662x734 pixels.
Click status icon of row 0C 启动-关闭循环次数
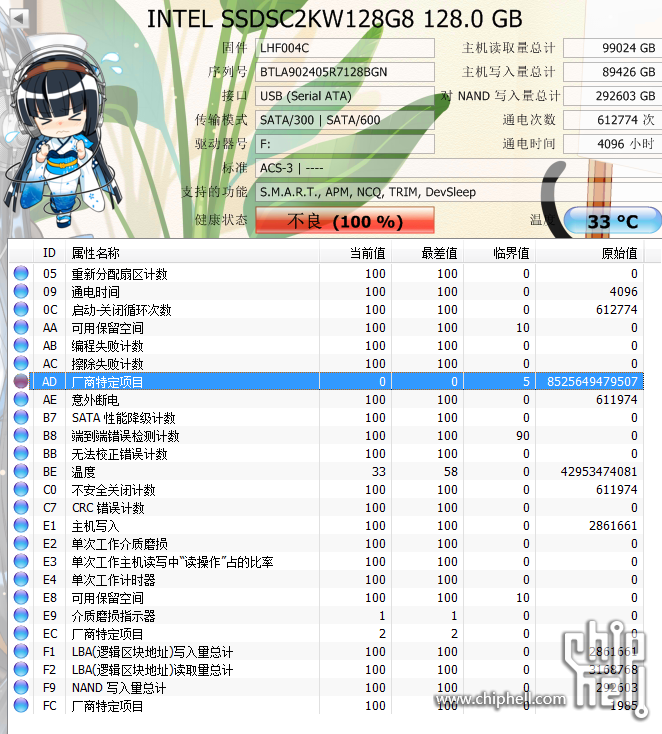pos(21,309)
